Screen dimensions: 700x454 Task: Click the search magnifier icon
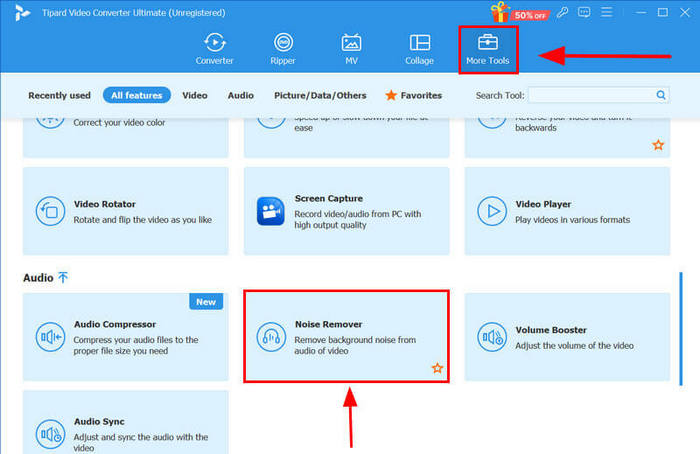[661, 95]
